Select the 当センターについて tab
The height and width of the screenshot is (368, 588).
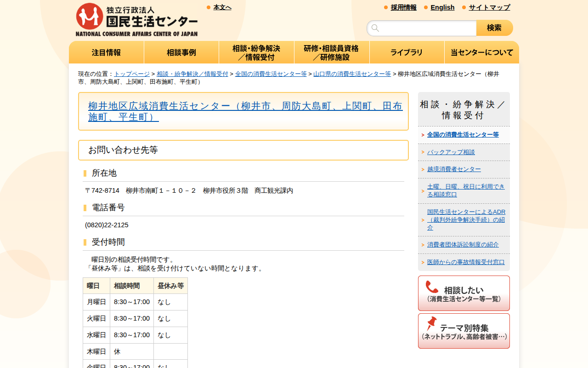pos(481,52)
